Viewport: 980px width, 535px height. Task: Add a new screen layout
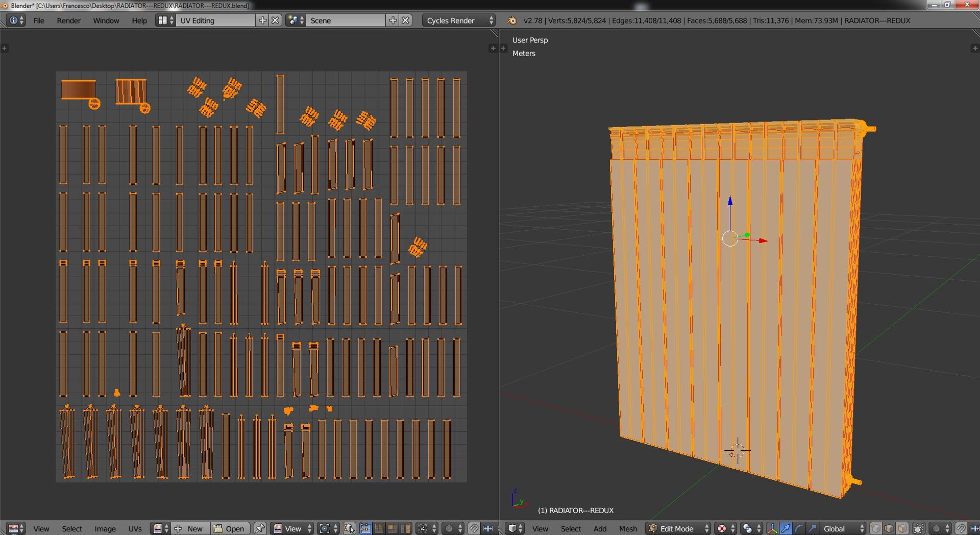pyautogui.click(x=262, y=20)
